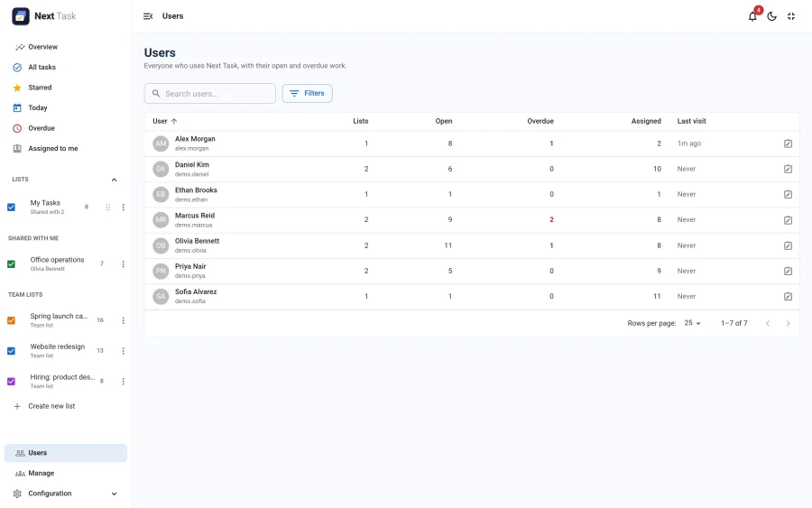Select the Priya Nair user name
The width and height of the screenshot is (812, 508).
[190, 266]
